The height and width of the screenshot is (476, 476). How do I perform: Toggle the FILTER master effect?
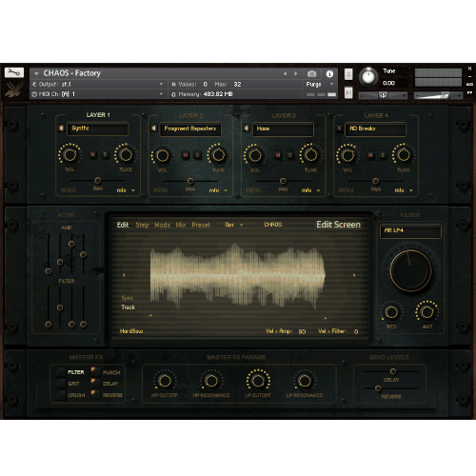tap(61, 372)
